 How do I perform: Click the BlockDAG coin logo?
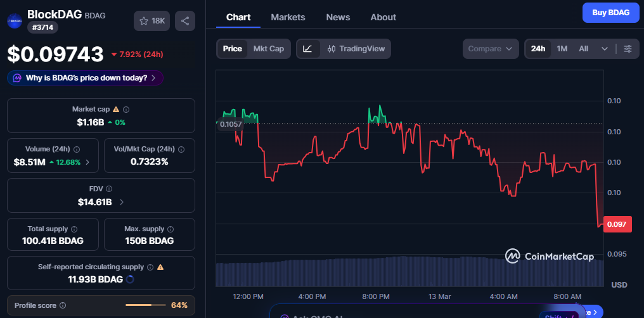15,20
